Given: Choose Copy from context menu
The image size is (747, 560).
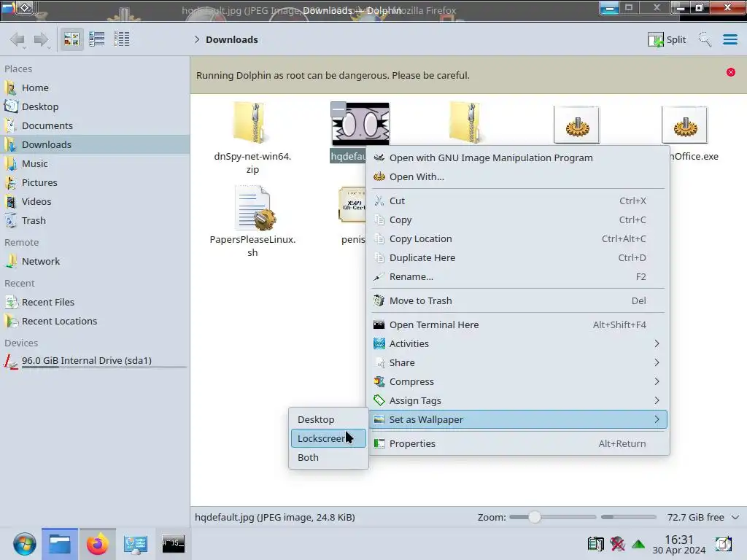Looking at the screenshot, I should coord(518,220).
